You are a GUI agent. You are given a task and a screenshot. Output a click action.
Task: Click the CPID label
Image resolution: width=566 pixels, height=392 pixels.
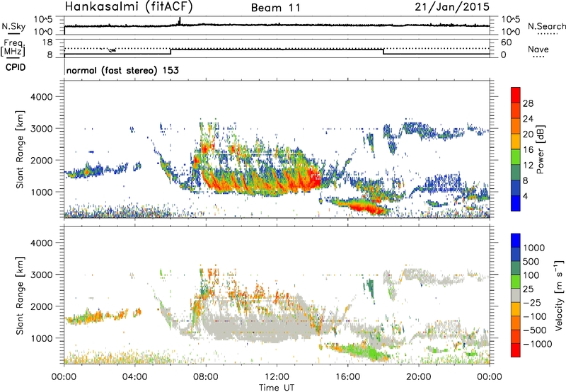click(x=16, y=67)
